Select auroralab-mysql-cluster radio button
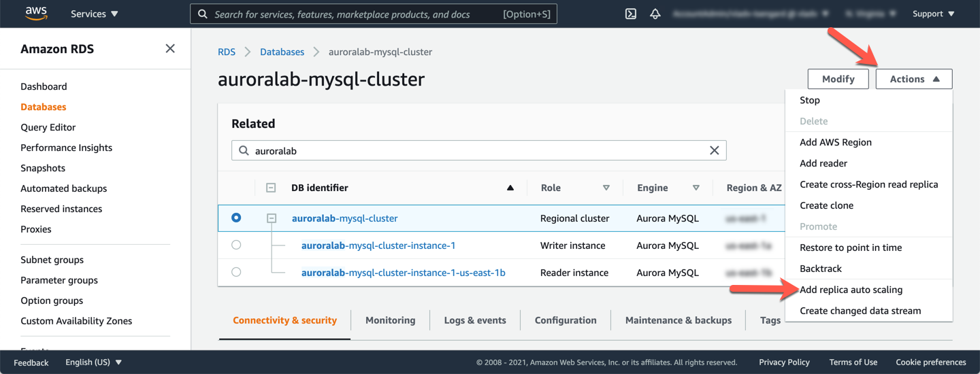Screen dimensions: 980x374 click(x=236, y=218)
